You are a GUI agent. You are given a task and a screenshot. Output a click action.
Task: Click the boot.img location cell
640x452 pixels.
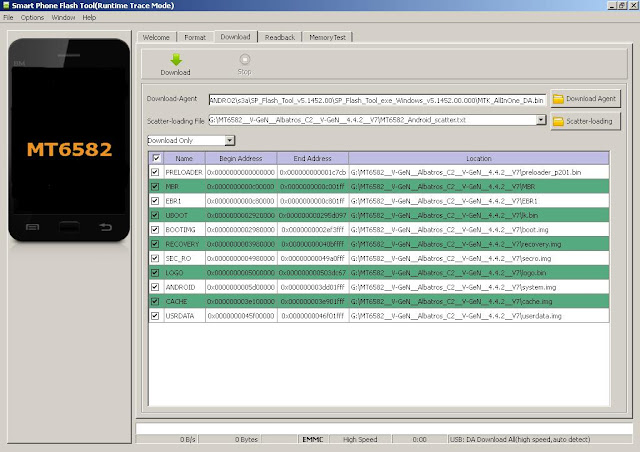[x=479, y=229]
